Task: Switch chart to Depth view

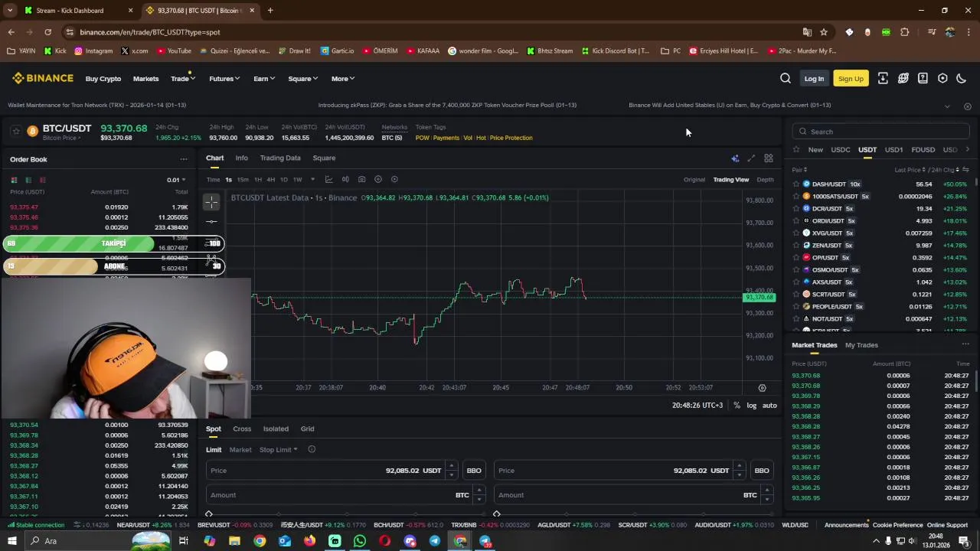Action: click(x=765, y=180)
